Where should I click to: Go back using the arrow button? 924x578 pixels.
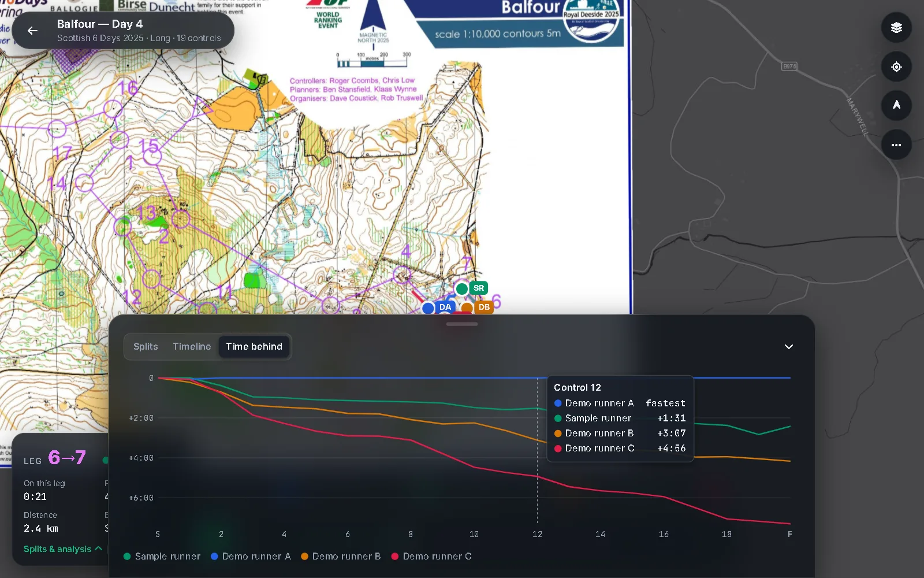click(x=32, y=31)
